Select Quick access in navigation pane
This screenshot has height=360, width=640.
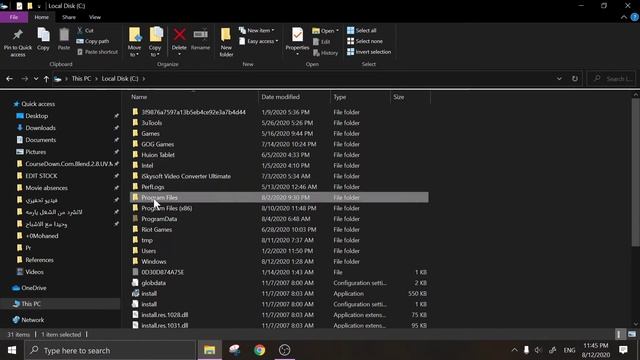[x=38, y=104]
